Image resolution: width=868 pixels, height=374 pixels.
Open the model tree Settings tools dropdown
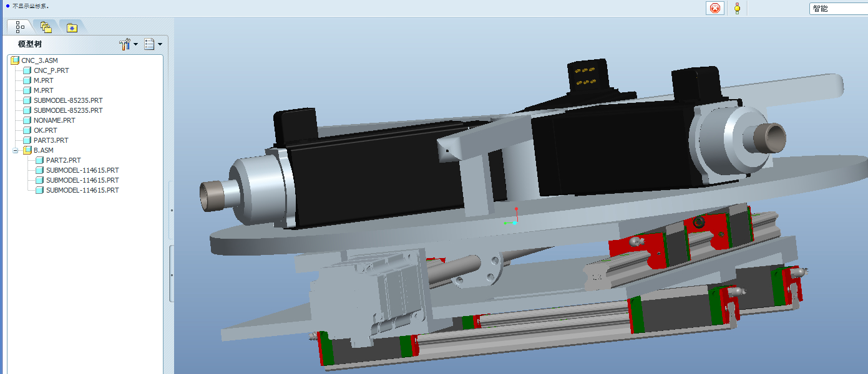[128, 44]
